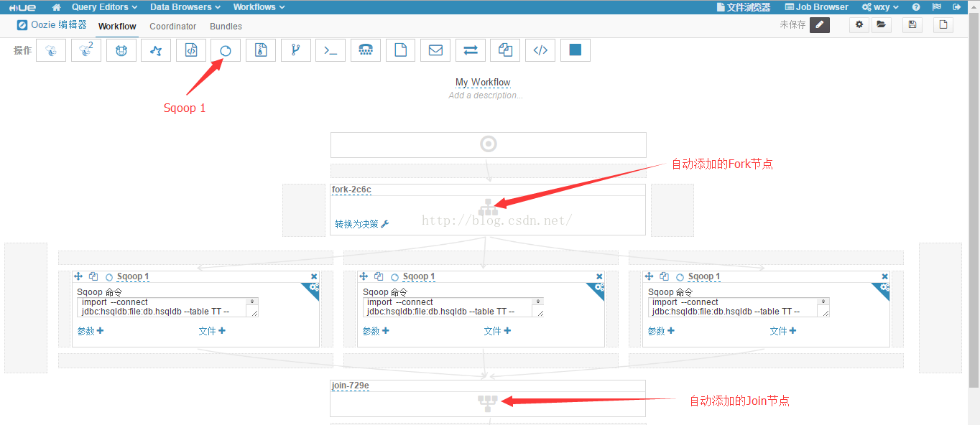Add 文件 in right Sqoop node
980x425 pixels.
click(x=783, y=331)
